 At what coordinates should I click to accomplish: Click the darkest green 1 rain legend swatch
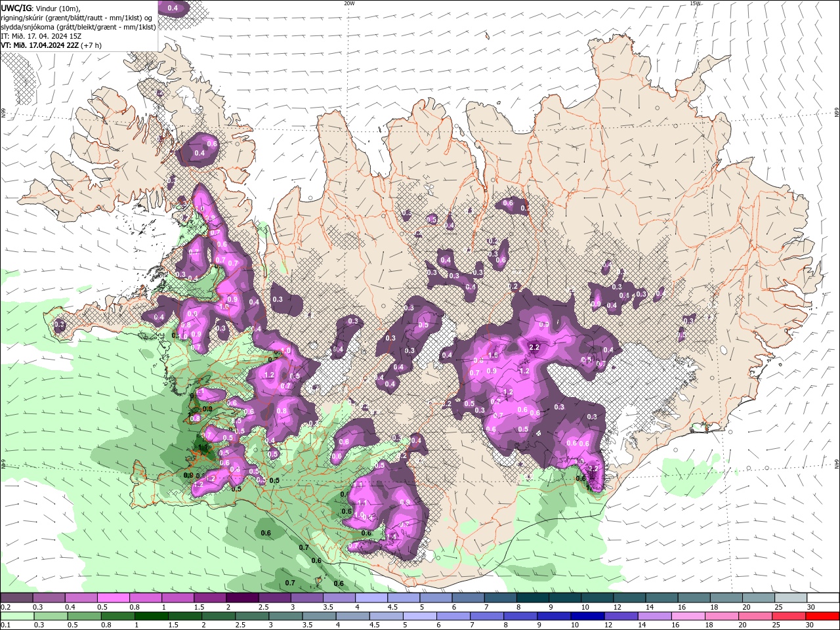click(152, 616)
